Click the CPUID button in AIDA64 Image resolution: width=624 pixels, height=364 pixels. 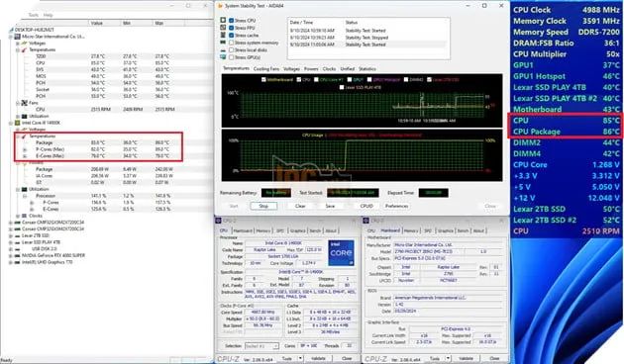[x=366, y=206]
